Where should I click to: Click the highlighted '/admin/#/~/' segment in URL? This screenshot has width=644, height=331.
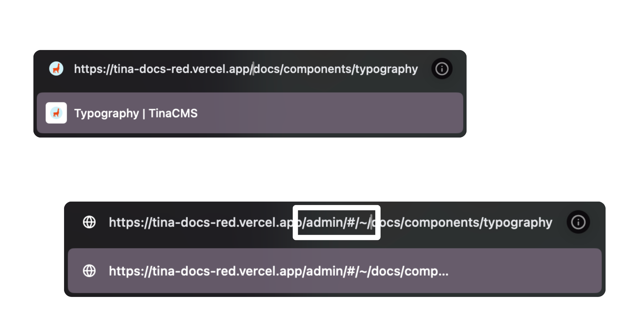click(336, 223)
